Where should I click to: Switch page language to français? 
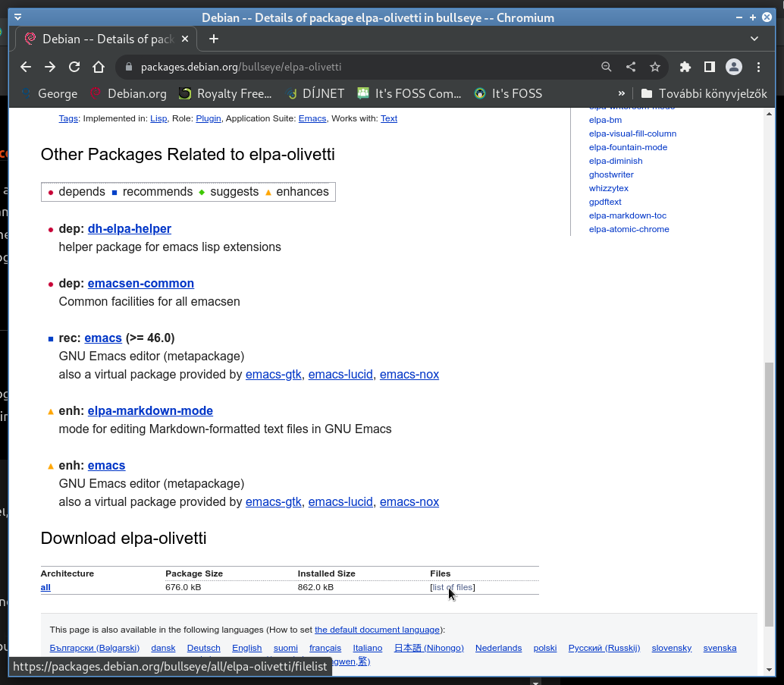coord(325,648)
